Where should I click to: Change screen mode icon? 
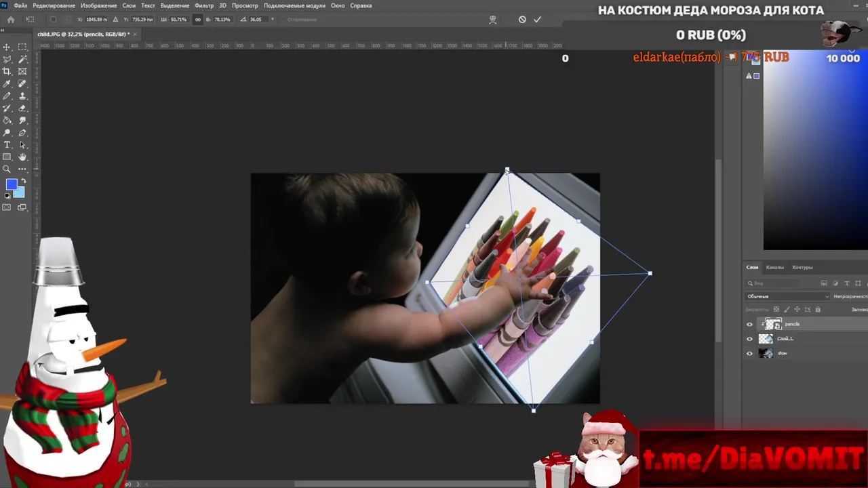click(22, 207)
